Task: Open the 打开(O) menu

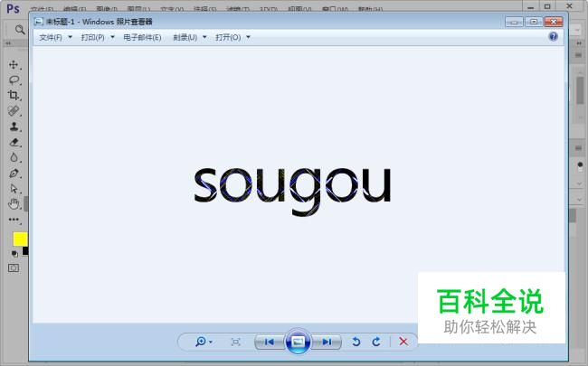Action: point(228,37)
